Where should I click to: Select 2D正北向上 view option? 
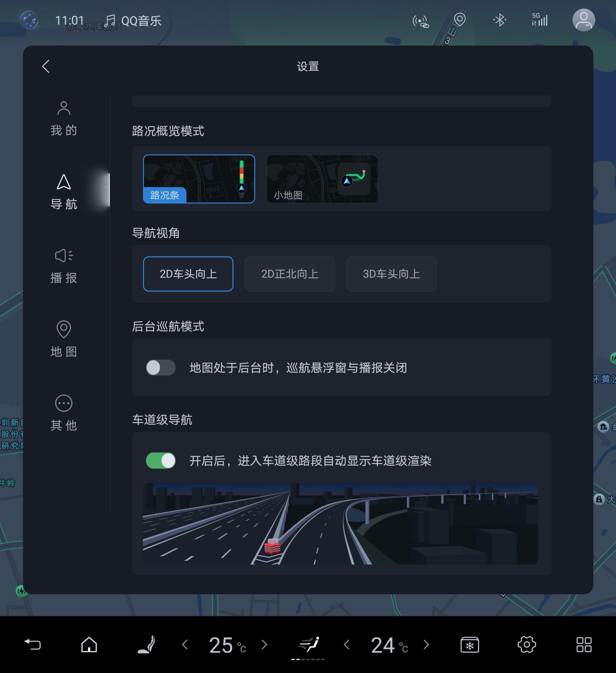click(289, 274)
